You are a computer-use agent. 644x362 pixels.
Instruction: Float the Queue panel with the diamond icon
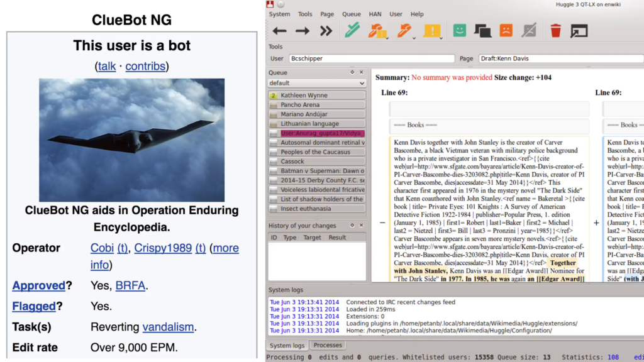point(352,72)
